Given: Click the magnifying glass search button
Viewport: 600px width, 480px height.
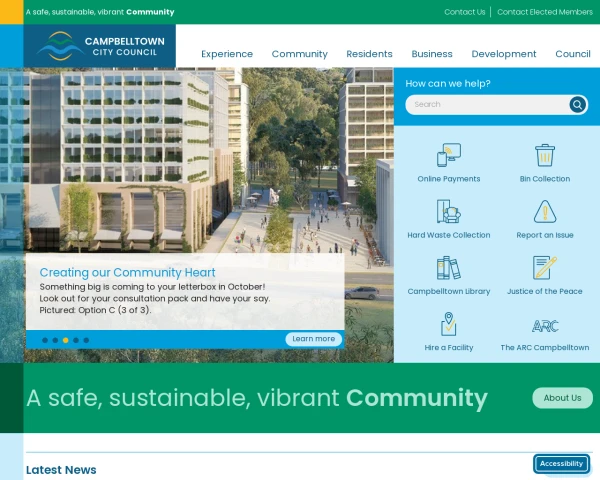Looking at the screenshot, I should click(x=577, y=104).
